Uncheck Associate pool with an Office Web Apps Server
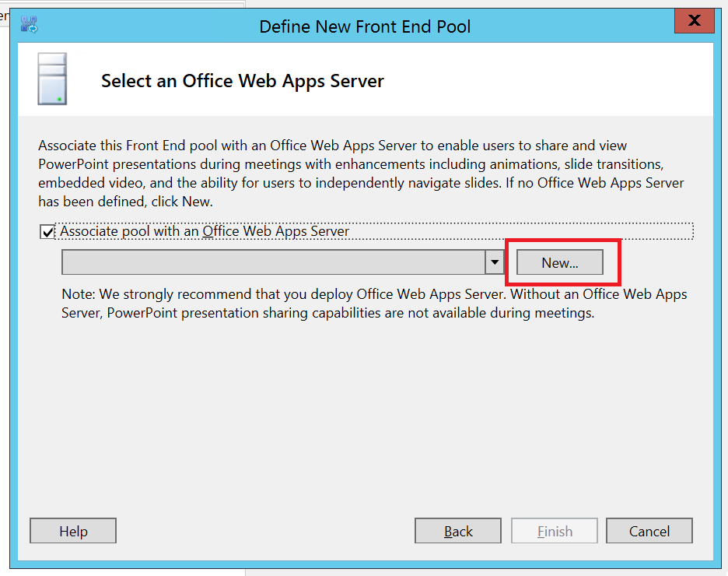Viewport: 728px width, 576px height. [x=47, y=231]
